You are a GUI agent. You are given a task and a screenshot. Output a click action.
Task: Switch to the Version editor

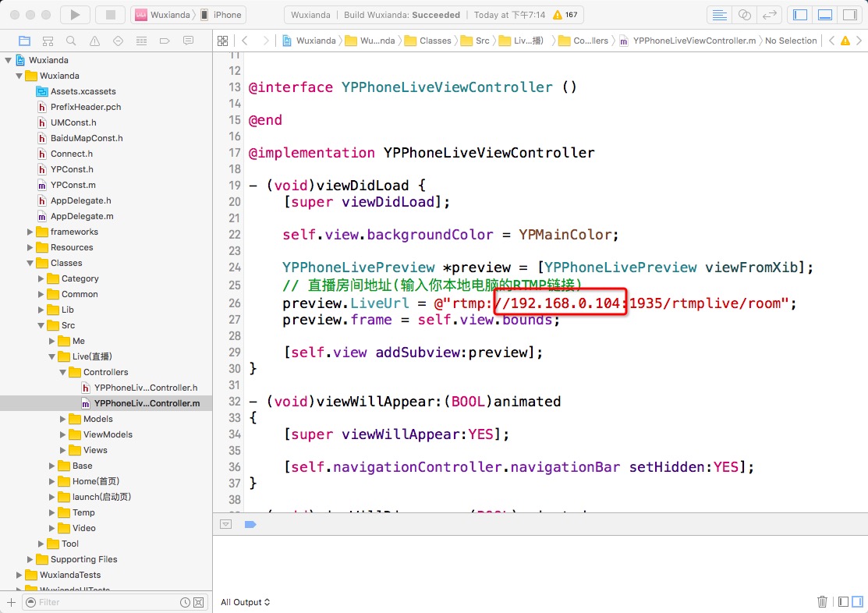[x=770, y=15]
